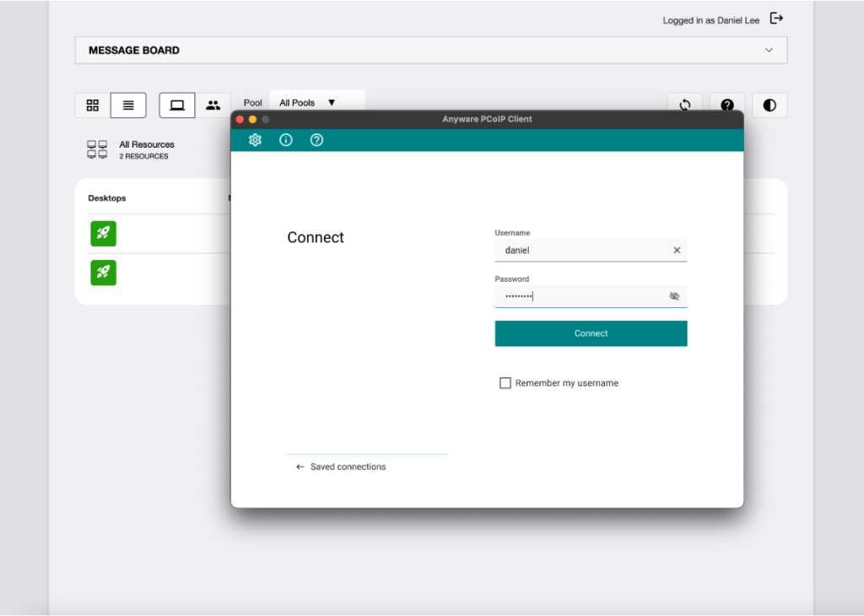Expand the Message Board chevron
The image size is (864, 616).
(x=769, y=50)
